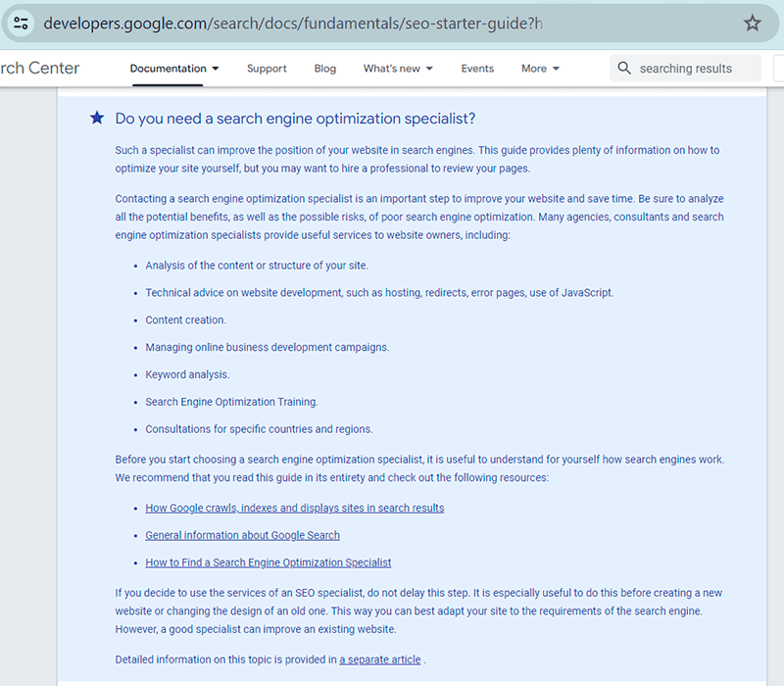Open the Support tab
The width and height of the screenshot is (784, 686).
pyautogui.click(x=267, y=69)
